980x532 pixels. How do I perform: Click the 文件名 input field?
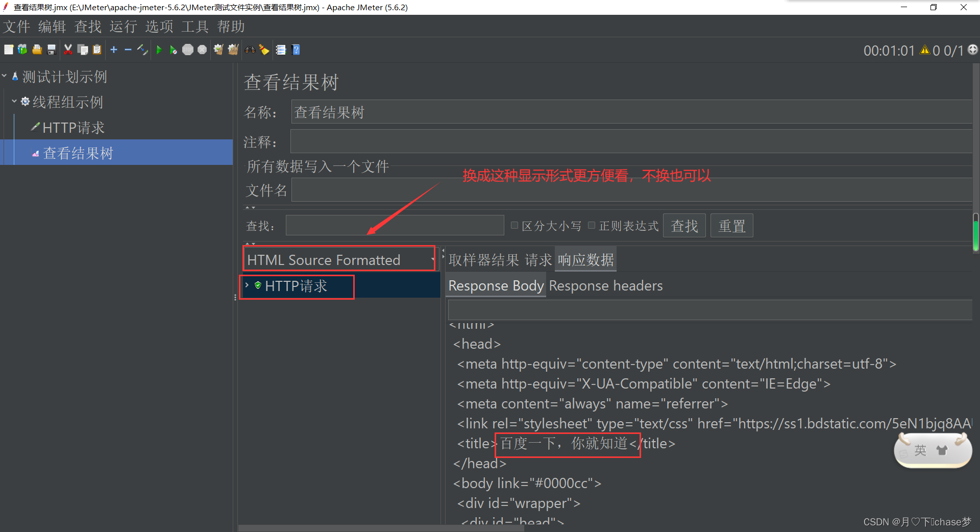(631, 190)
